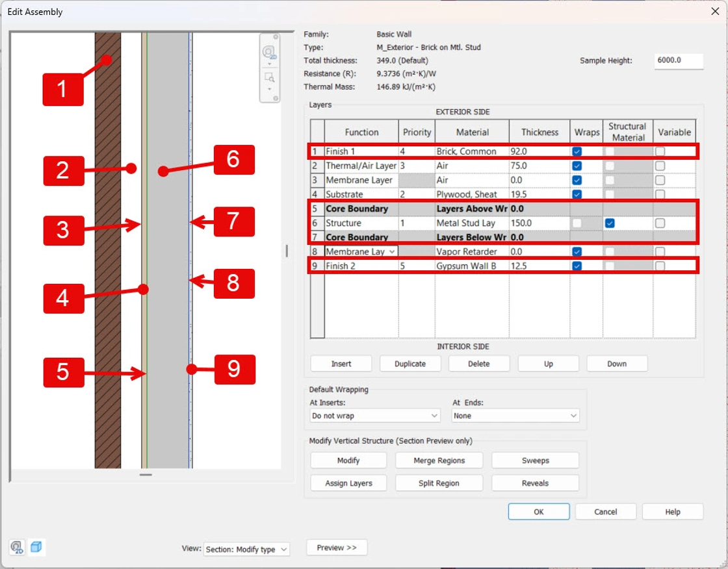Uncheck Structural Material for the Structure layer

point(610,223)
